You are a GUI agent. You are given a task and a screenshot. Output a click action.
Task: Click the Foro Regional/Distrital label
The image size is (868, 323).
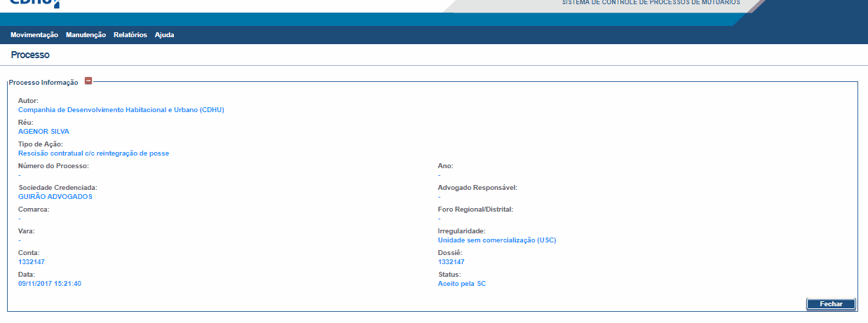476,209
